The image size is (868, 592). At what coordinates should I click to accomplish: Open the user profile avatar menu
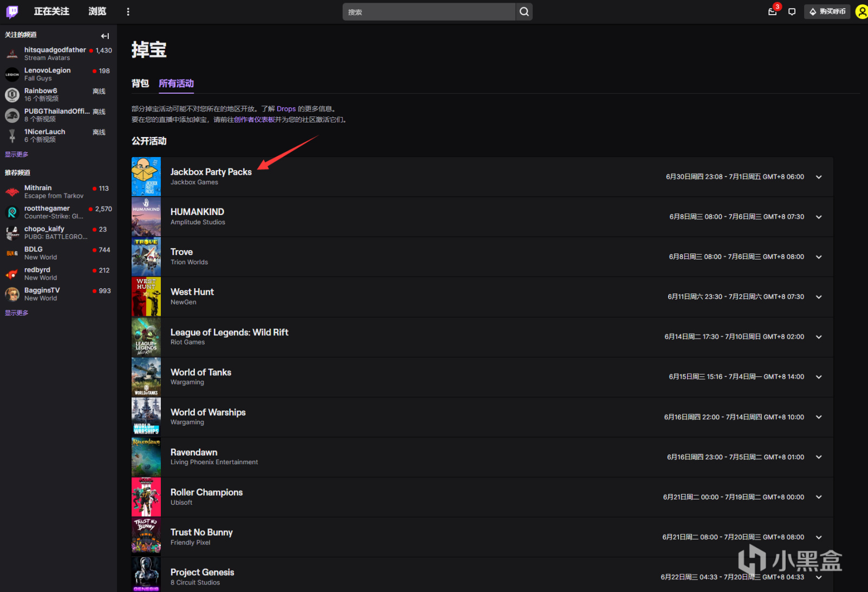[862, 11]
